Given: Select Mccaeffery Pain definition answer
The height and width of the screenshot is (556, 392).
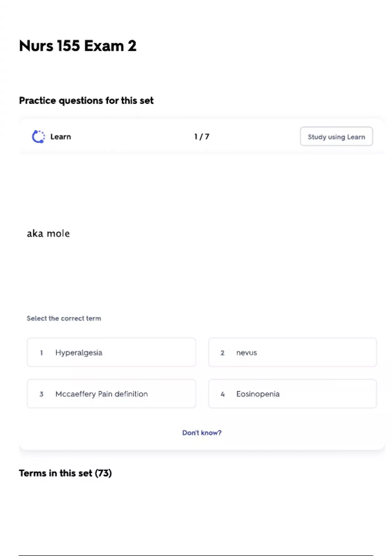Looking at the screenshot, I should [x=111, y=394].
